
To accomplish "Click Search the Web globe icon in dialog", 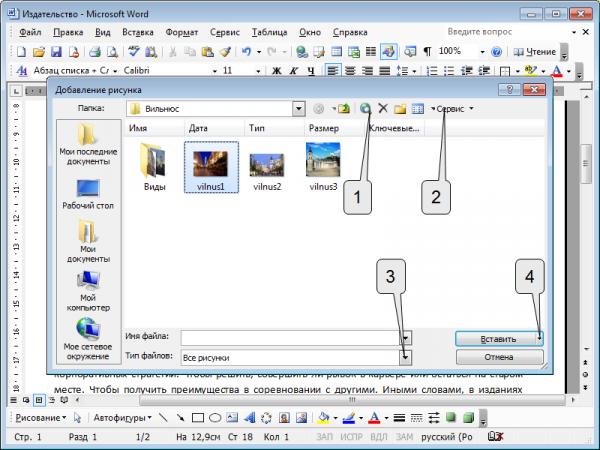I will click(x=365, y=109).
